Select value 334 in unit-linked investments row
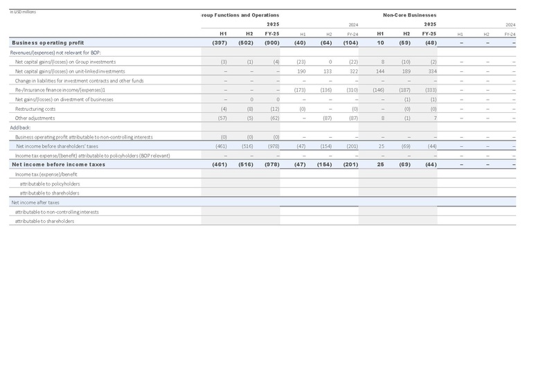The image size is (554, 392). click(x=432, y=71)
